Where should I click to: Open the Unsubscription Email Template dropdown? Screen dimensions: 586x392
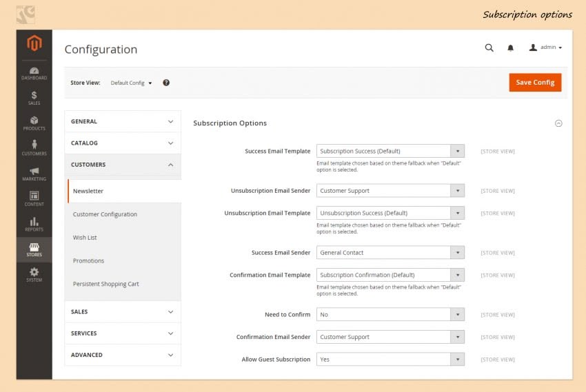[x=390, y=213]
